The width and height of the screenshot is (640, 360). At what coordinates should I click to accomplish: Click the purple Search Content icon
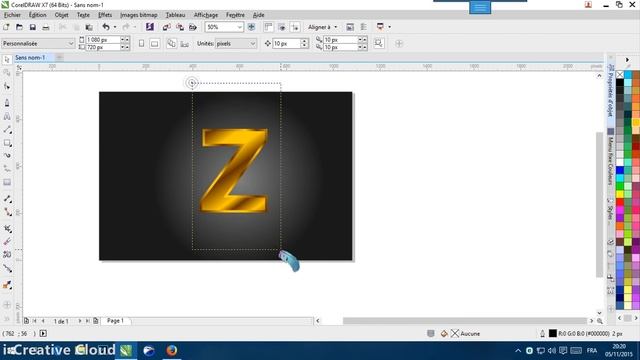tap(150, 27)
